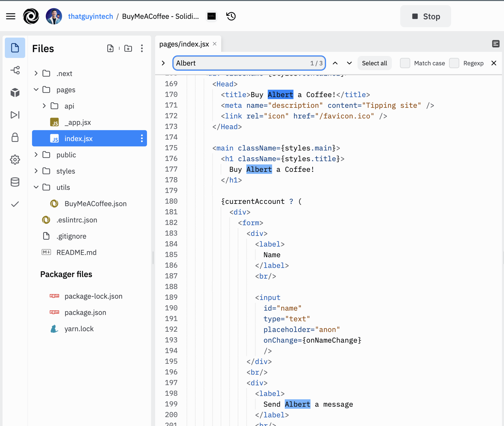Expand the replace field chevron
The height and width of the screenshot is (426, 504).
[163, 63]
